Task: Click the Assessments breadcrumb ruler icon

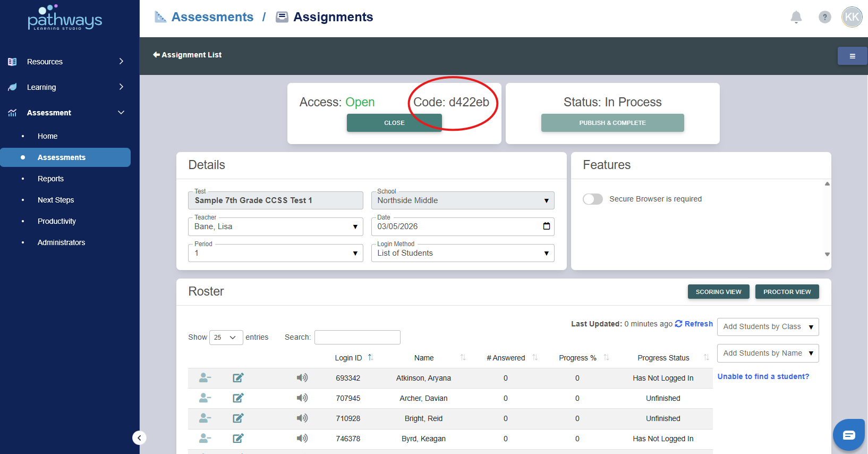Action: pyautogui.click(x=160, y=17)
